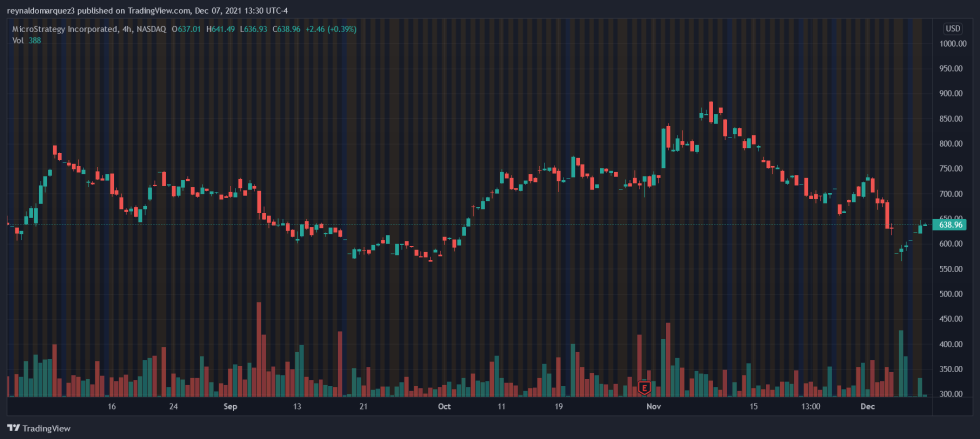
Task: Click the 'Sep' label on time axis
Action: tap(230, 407)
